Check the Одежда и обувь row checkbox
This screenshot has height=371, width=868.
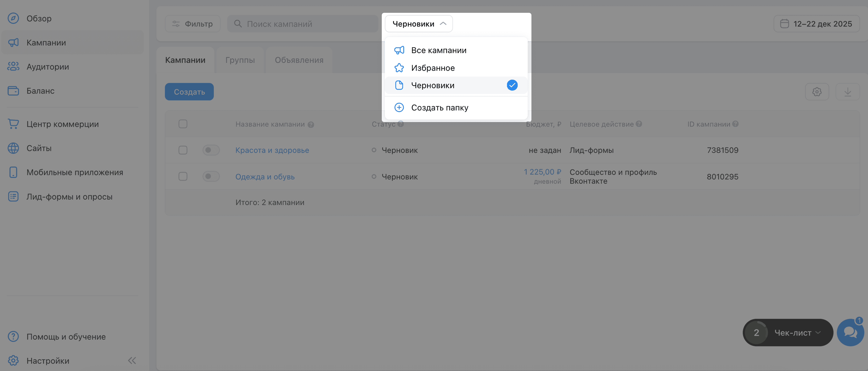click(x=183, y=176)
